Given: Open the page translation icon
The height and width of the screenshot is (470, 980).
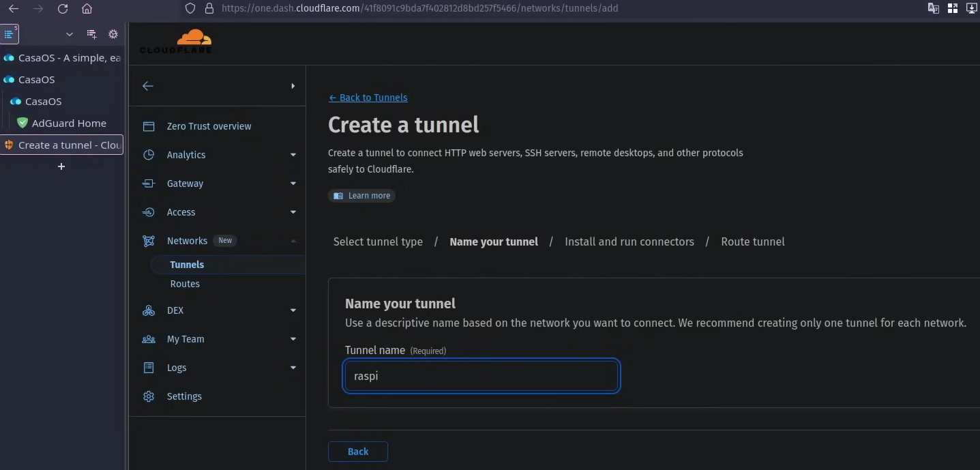Looking at the screenshot, I should click(x=933, y=8).
